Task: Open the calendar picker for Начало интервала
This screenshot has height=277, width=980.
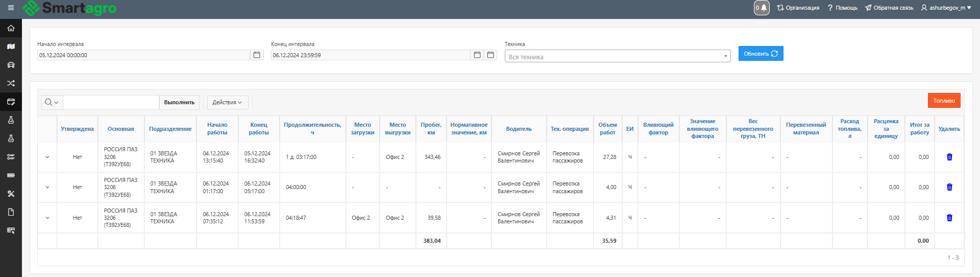Action: point(257,55)
